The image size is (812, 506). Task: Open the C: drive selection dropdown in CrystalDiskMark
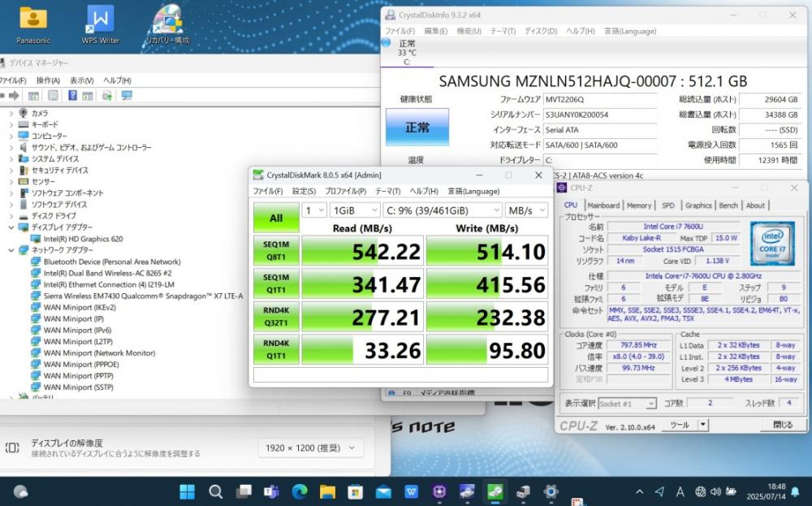[x=443, y=210]
